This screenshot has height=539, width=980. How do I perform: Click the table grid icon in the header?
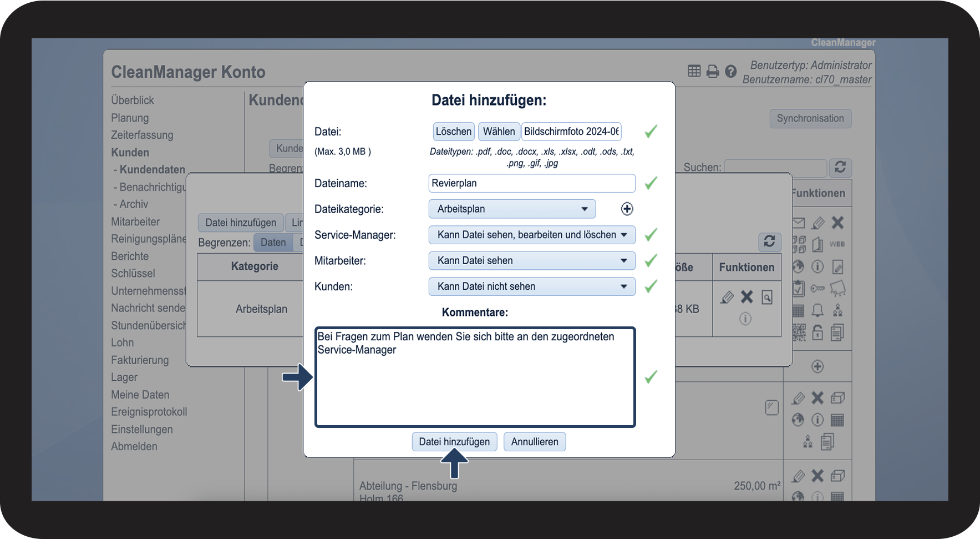[694, 71]
